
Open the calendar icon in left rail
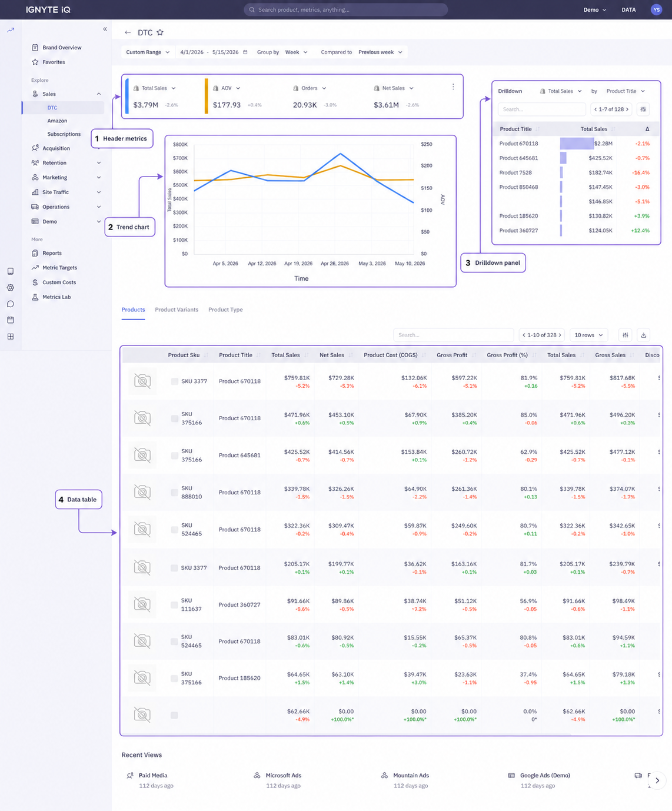point(11,320)
